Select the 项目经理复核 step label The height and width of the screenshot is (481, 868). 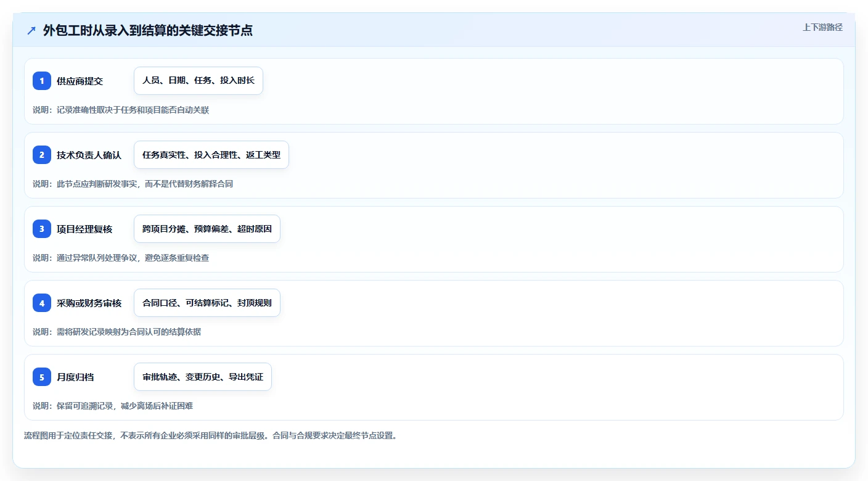[x=84, y=229]
